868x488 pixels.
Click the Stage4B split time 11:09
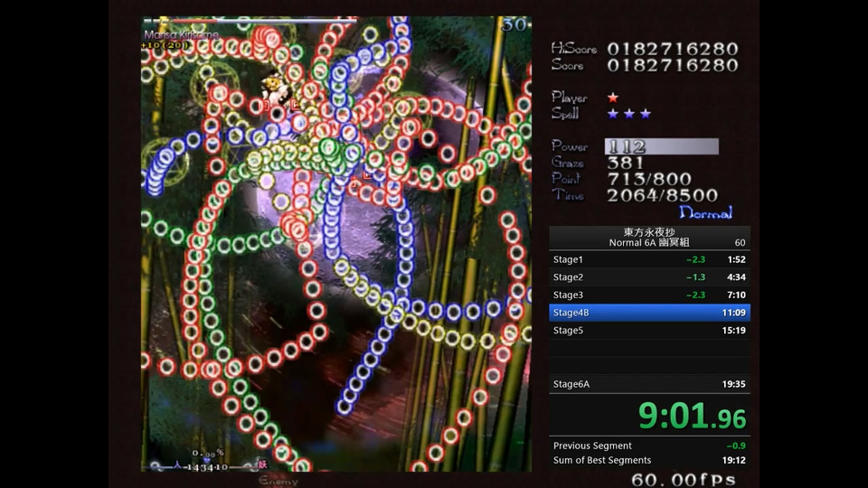(x=734, y=313)
